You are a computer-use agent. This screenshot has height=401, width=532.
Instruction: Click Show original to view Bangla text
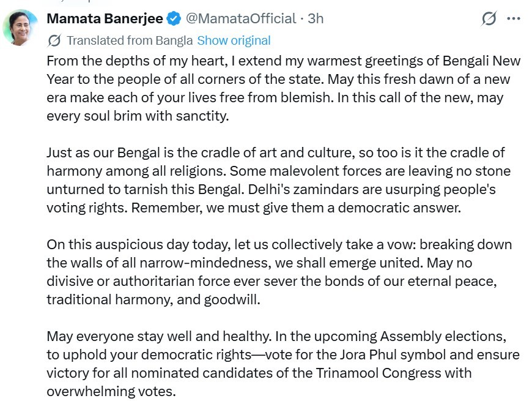coord(234,41)
